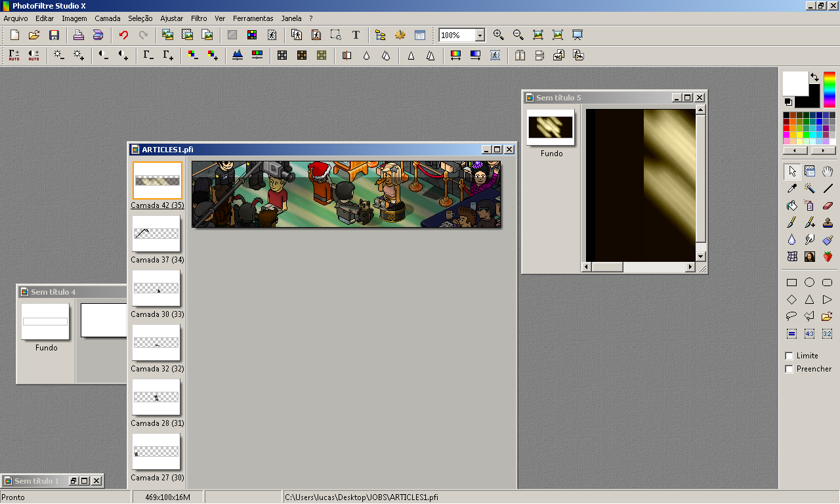Select the Clone Stamp tool
This screenshot has height=504, width=840.
coord(828,222)
